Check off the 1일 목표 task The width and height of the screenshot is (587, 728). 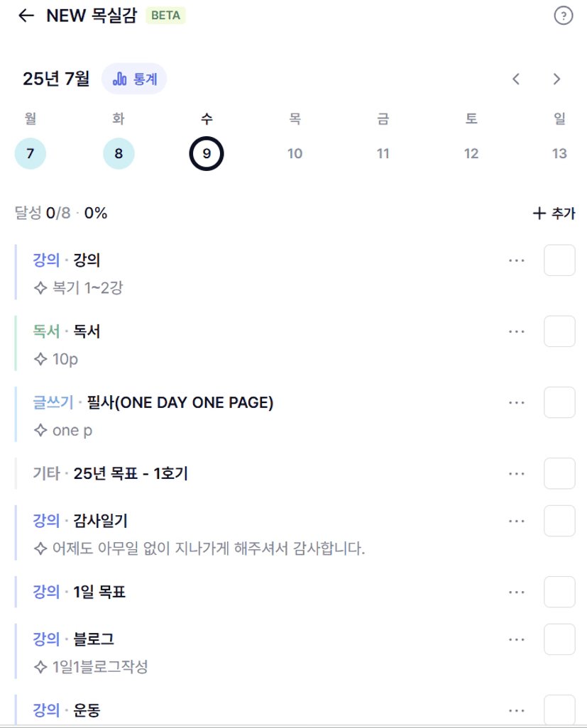[559, 592]
